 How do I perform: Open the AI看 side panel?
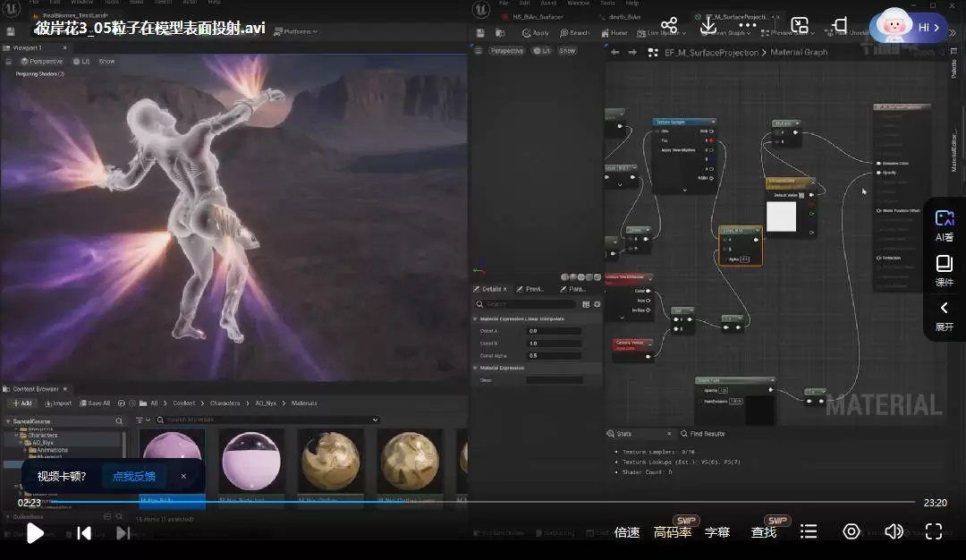click(x=944, y=225)
